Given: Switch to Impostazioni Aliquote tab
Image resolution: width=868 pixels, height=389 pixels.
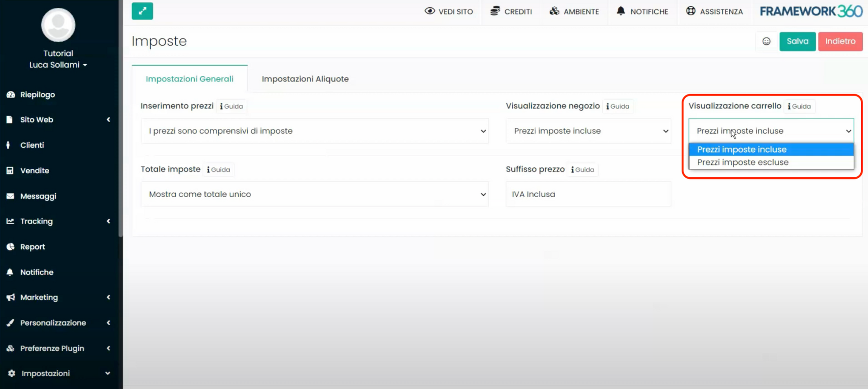Looking at the screenshot, I should pyautogui.click(x=305, y=79).
